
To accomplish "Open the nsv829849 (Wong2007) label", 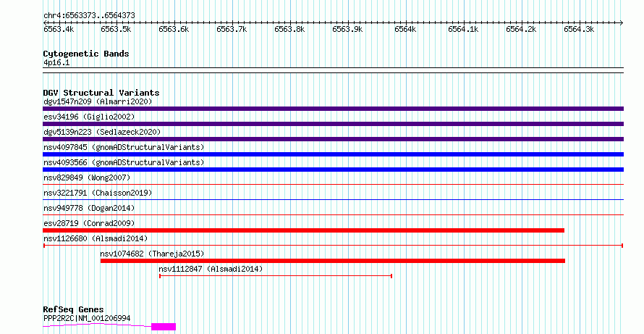I will (x=87, y=178).
